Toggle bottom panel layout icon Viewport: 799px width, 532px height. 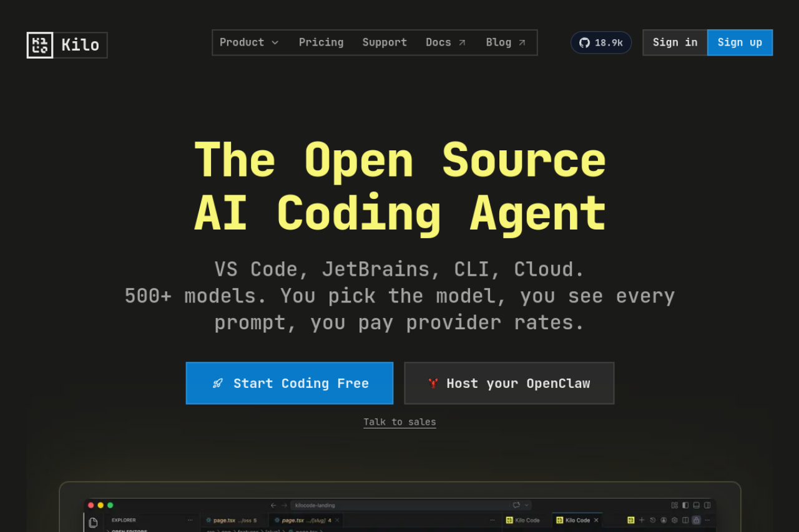point(696,505)
